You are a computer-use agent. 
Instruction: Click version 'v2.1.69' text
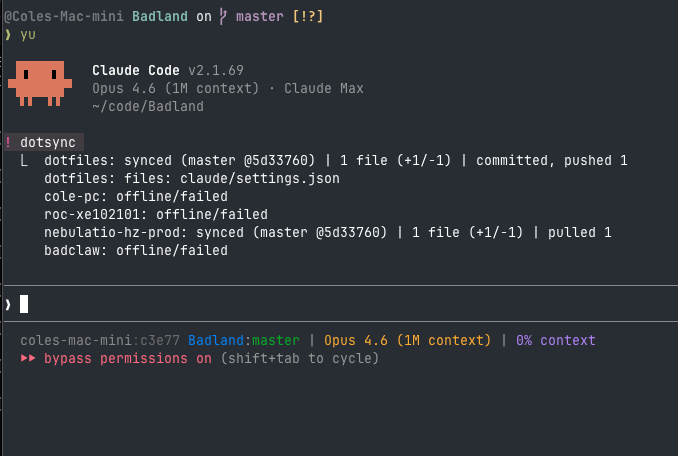[x=216, y=70]
